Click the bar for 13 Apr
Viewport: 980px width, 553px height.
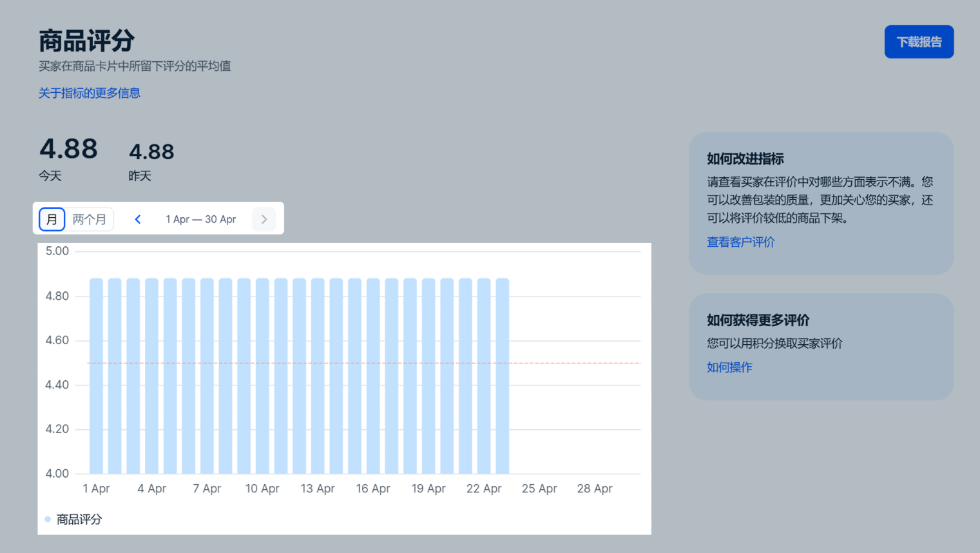coord(318,376)
